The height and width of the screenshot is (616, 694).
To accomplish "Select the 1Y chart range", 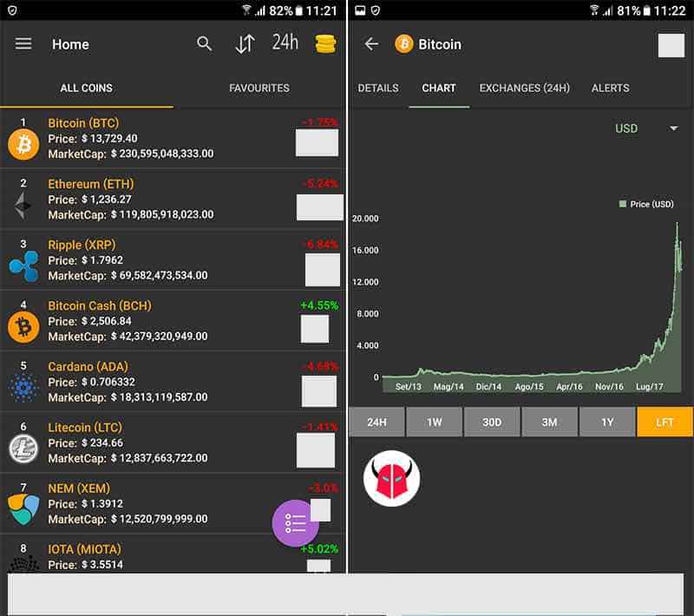I will [x=607, y=423].
